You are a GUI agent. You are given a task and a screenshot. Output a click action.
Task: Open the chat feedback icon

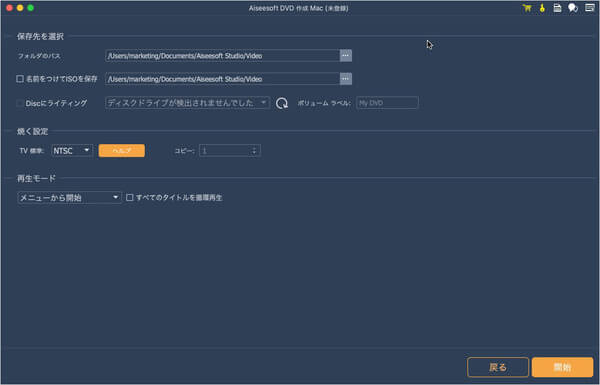point(573,8)
